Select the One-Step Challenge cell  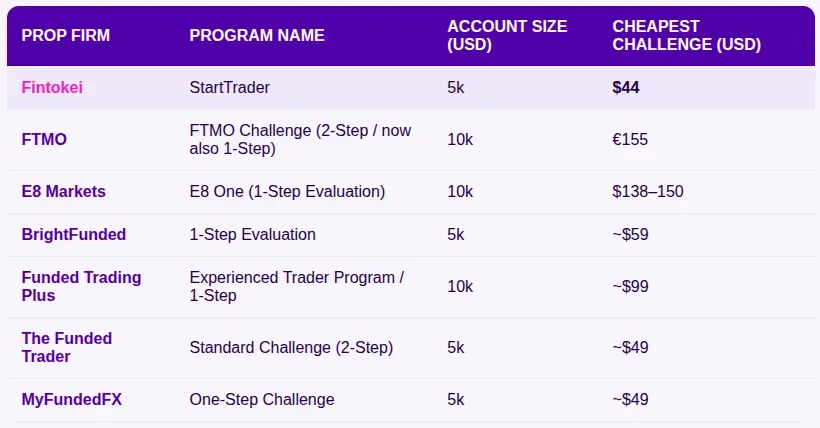(x=262, y=399)
